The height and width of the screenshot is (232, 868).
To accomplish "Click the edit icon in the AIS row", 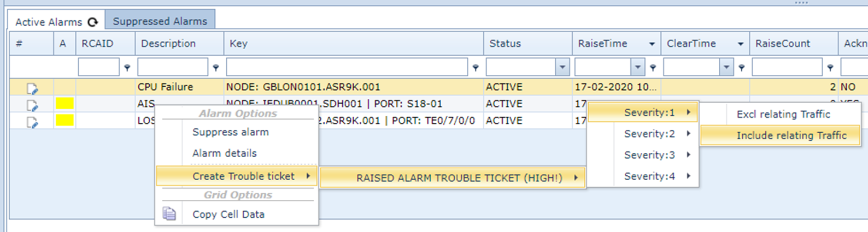I will tap(32, 105).
